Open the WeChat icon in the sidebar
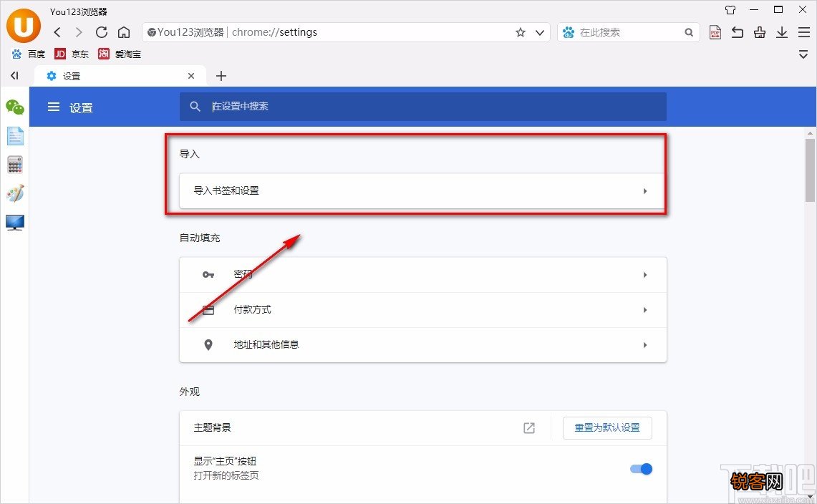 tap(15, 107)
